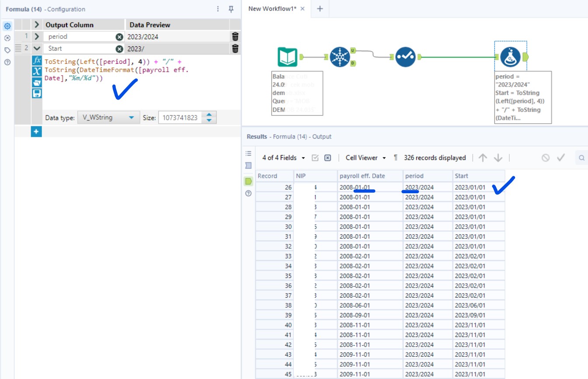Image resolution: width=588 pixels, height=379 pixels.
Task: Add a new output column with the plus button
Action: pyautogui.click(x=36, y=132)
